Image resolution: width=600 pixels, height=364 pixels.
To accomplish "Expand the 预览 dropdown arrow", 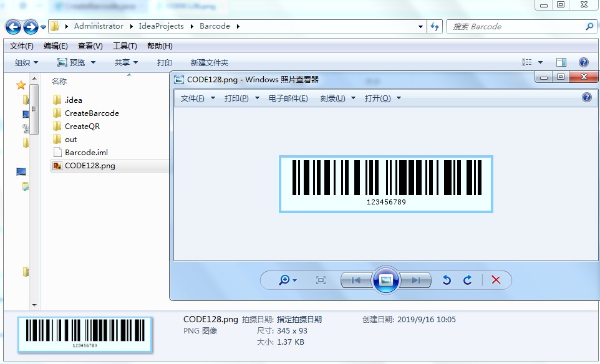I will [x=93, y=62].
